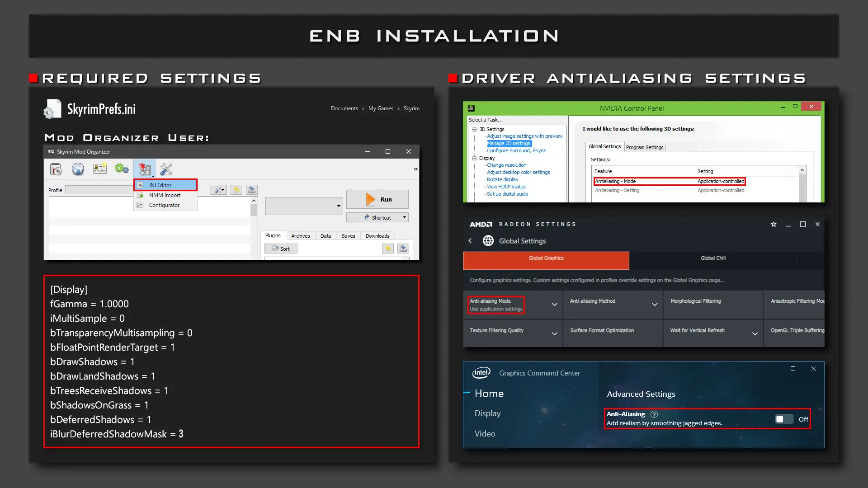Switch to Global Chill tab in AMD Radeon Settings

(713, 258)
